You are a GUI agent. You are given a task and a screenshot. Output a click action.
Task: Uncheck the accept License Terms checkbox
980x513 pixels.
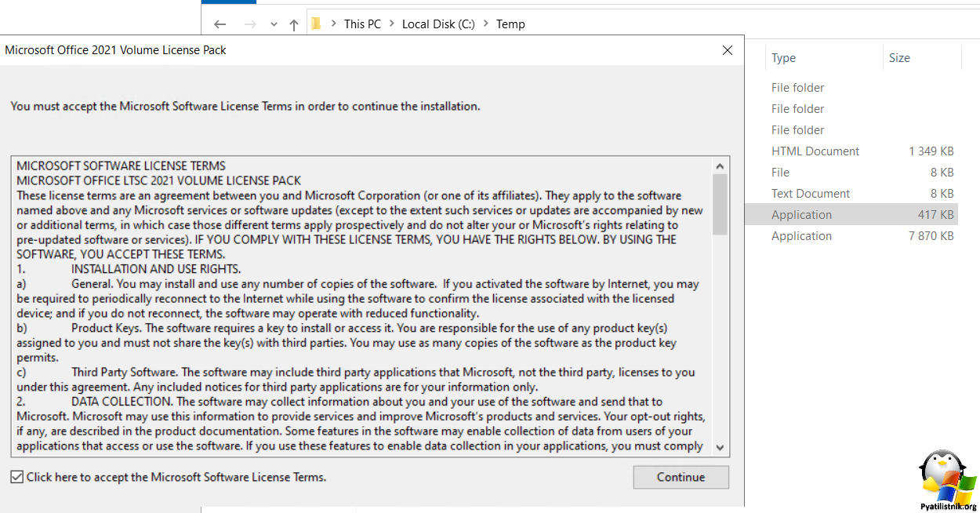17,477
